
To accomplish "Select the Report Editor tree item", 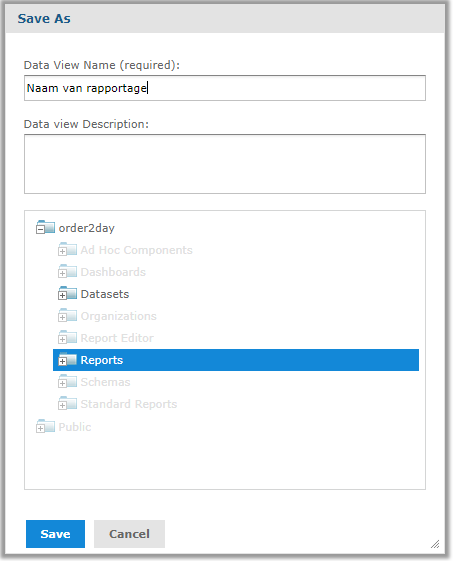I will (117, 338).
